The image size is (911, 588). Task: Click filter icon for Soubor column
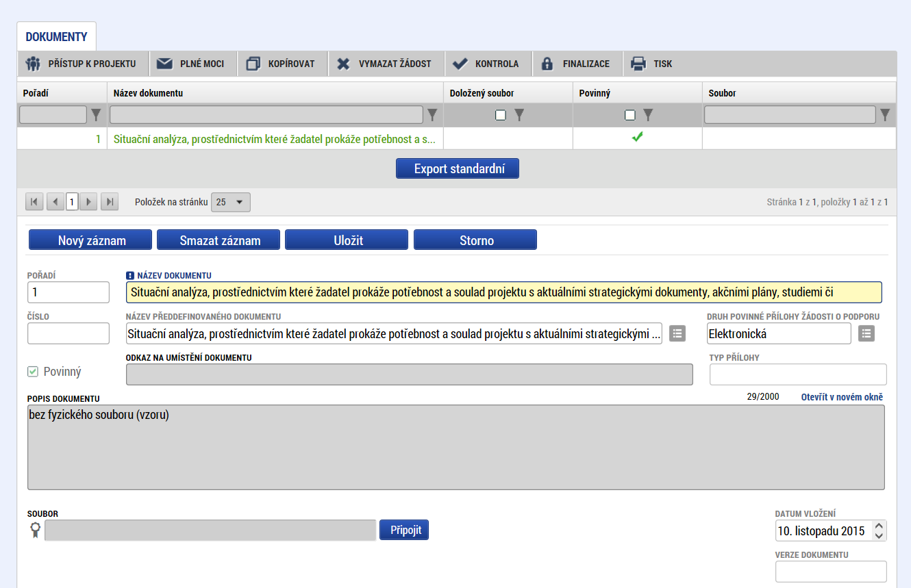click(x=885, y=114)
